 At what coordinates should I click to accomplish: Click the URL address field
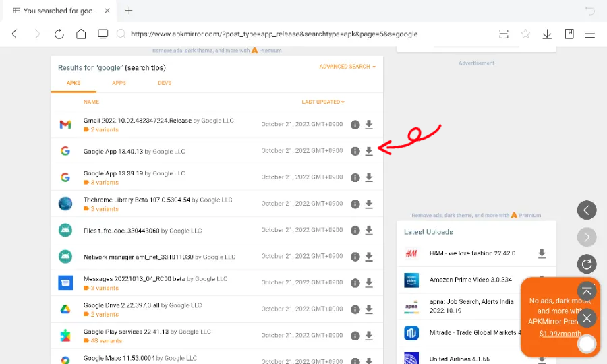pos(274,34)
